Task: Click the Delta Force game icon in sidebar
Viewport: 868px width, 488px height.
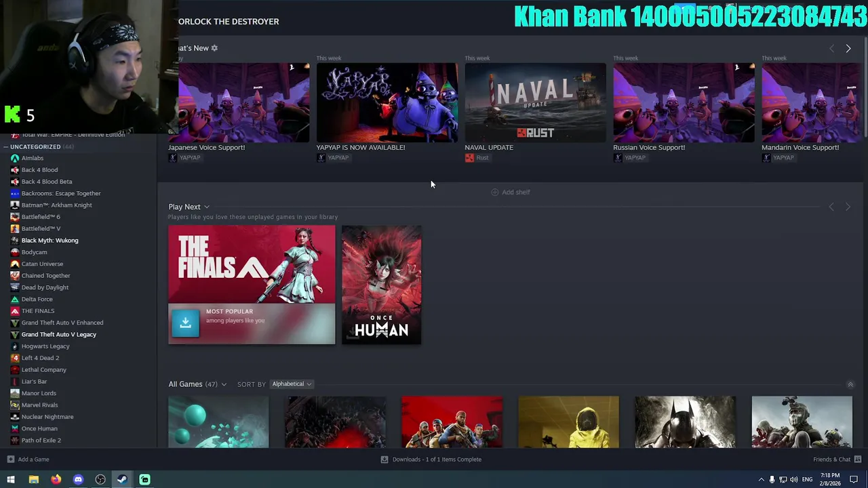Action: tap(15, 299)
